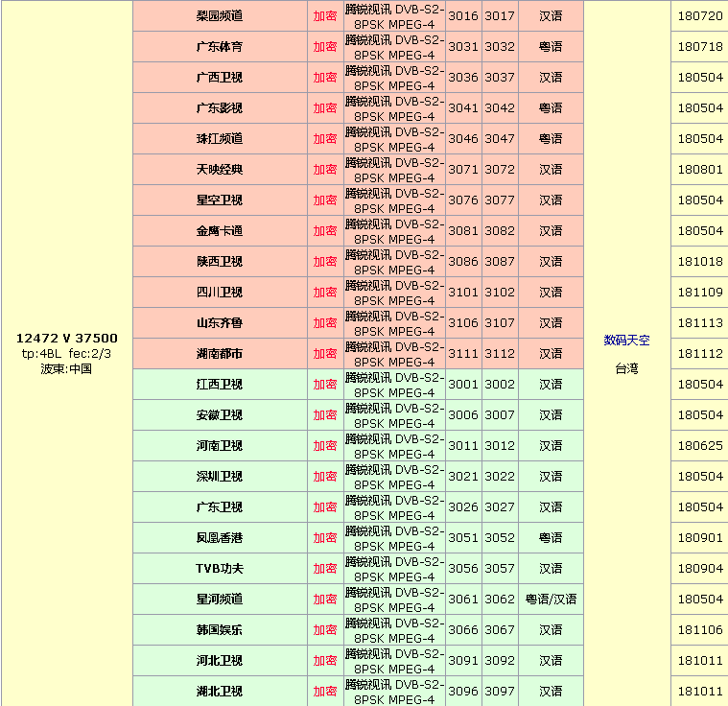Click the 12472 V 37500 transponder heading
The width and height of the screenshot is (728, 706).
pos(67,338)
